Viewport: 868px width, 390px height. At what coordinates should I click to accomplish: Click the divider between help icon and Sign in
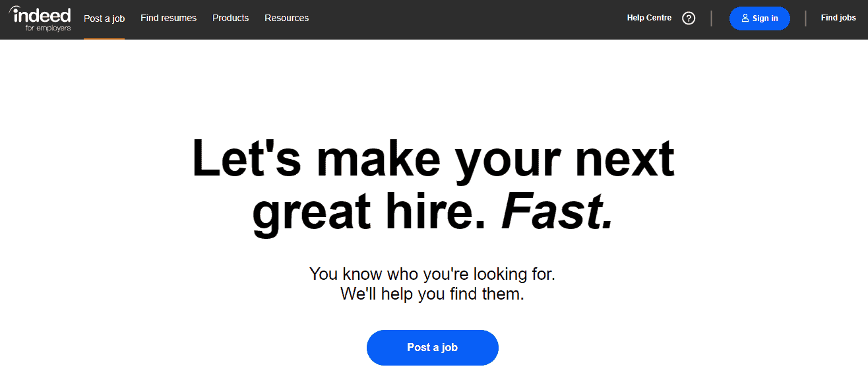click(711, 18)
